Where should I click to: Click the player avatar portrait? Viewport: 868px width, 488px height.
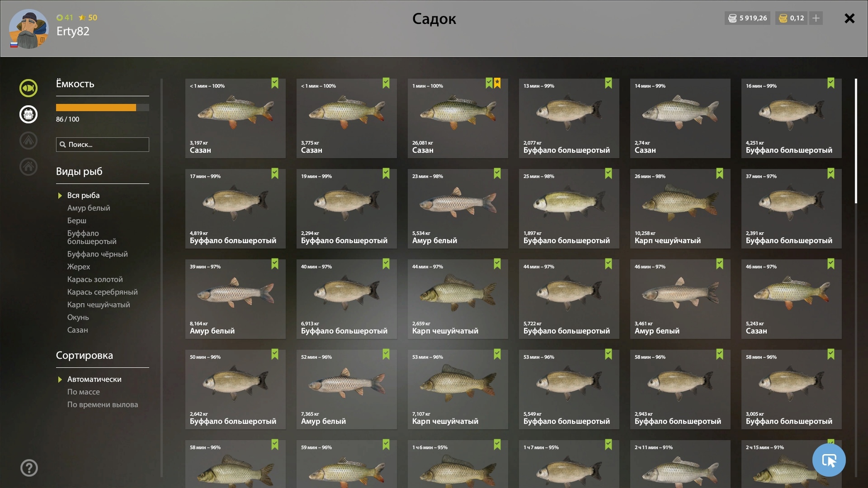pos(28,29)
